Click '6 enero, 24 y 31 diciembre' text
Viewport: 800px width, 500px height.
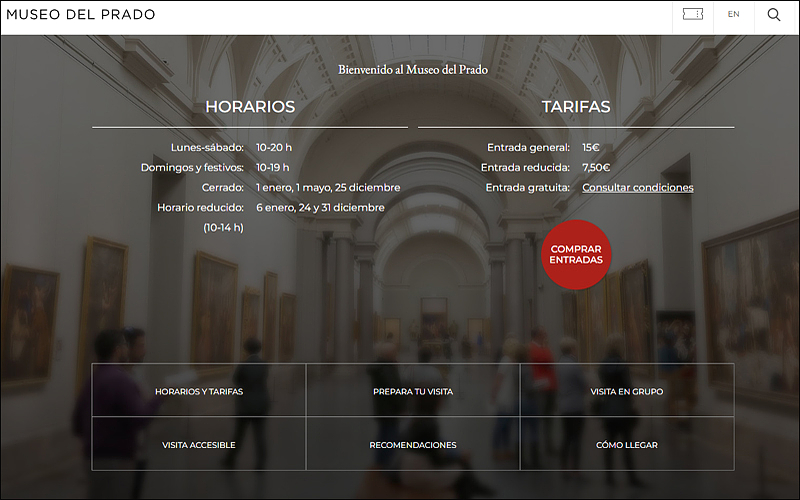[320, 207]
